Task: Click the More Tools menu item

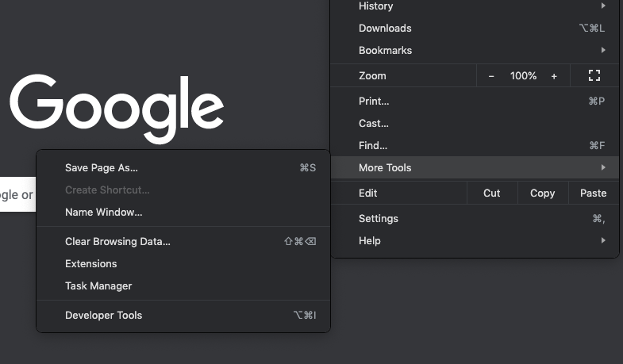Action: tap(475, 167)
